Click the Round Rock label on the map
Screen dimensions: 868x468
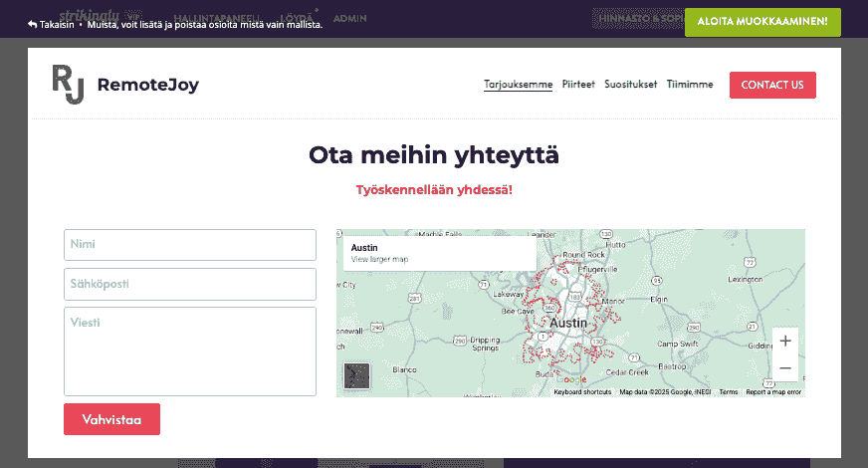coord(583,255)
